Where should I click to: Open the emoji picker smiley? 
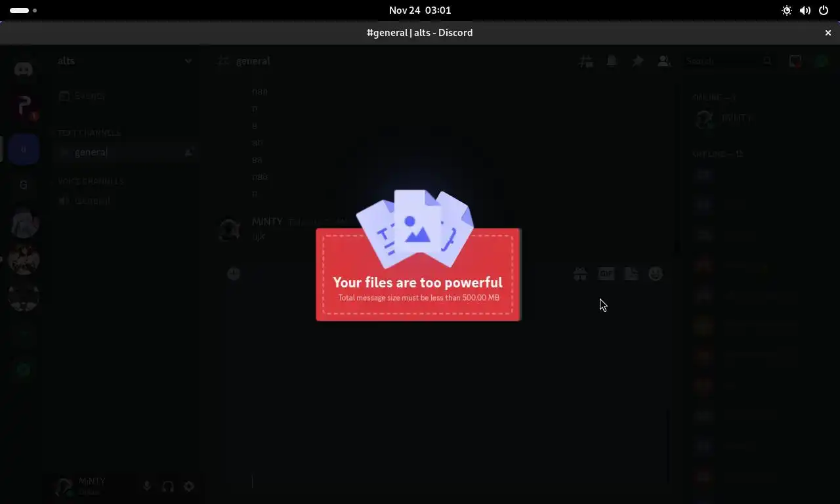(656, 274)
